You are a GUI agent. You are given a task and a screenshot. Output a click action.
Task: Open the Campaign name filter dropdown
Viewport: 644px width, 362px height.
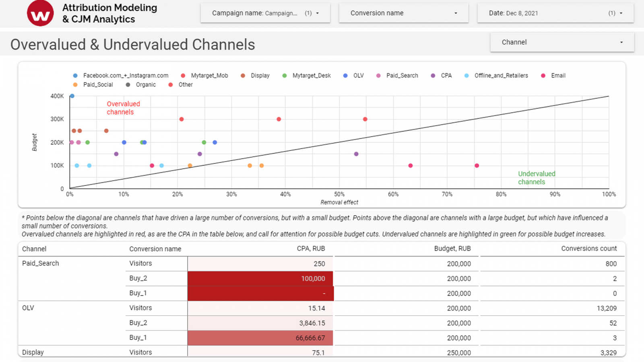tap(265, 13)
